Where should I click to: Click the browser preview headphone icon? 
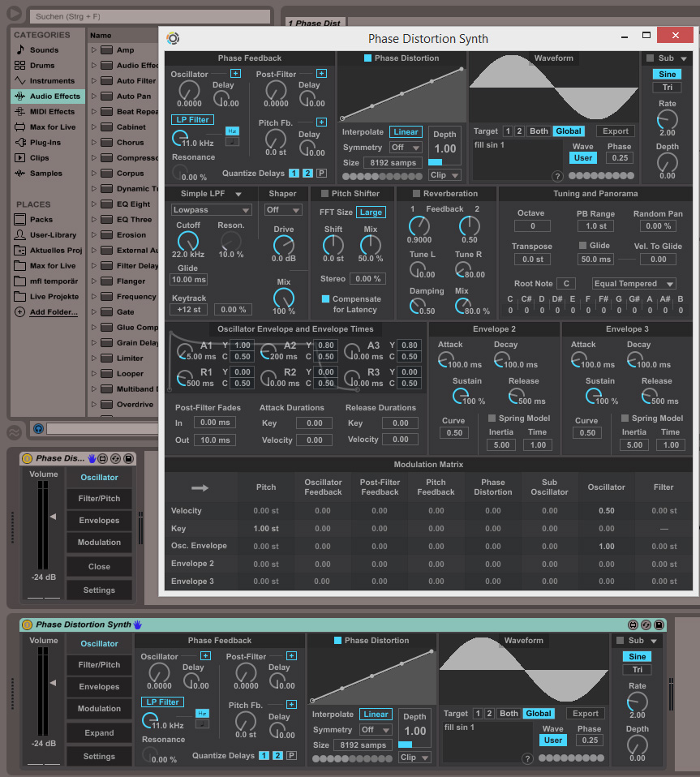(37, 428)
